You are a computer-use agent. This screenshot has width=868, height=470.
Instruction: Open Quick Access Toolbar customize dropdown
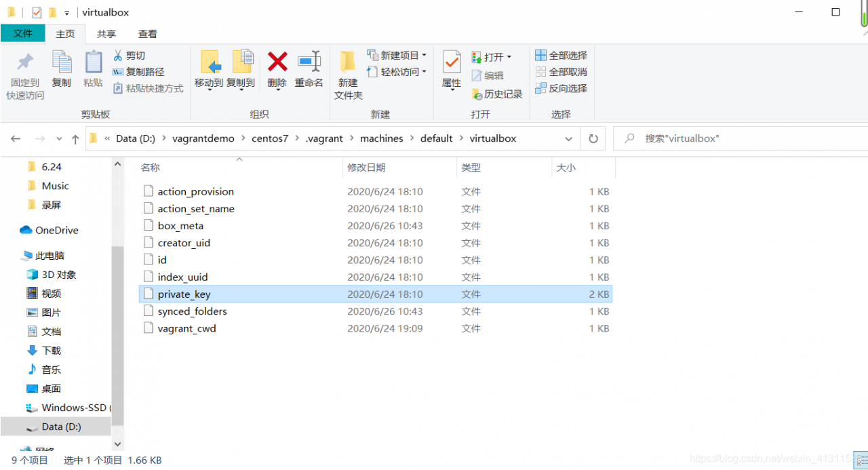click(x=66, y=13)
